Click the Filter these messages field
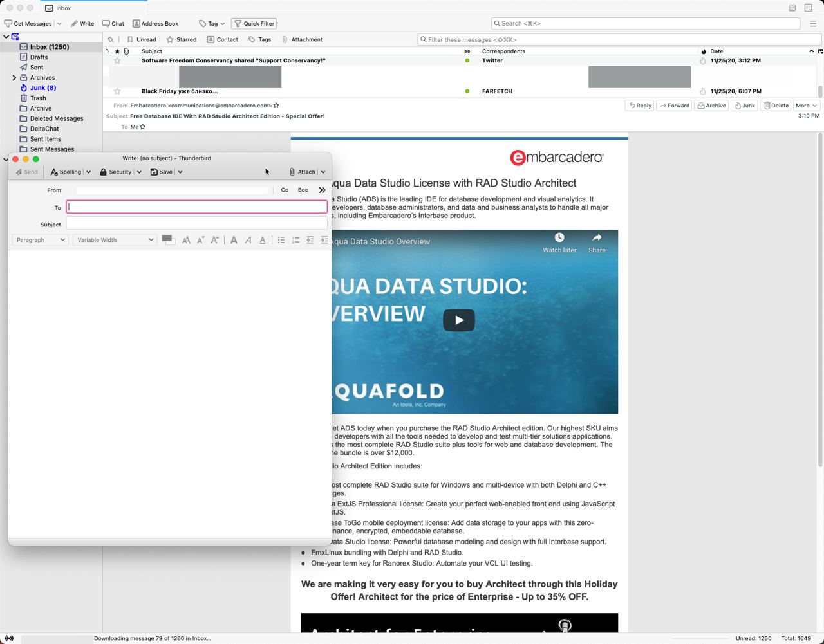 (618, 39)
